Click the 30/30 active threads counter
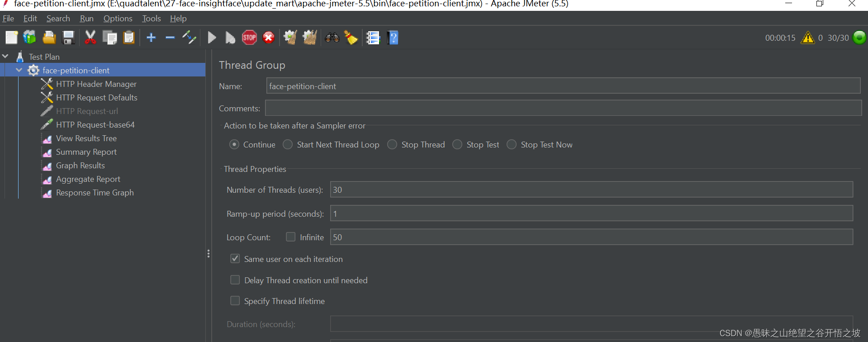Image resolution: width=868 pixels, height=342 pixels. click(x=838, y=38)
